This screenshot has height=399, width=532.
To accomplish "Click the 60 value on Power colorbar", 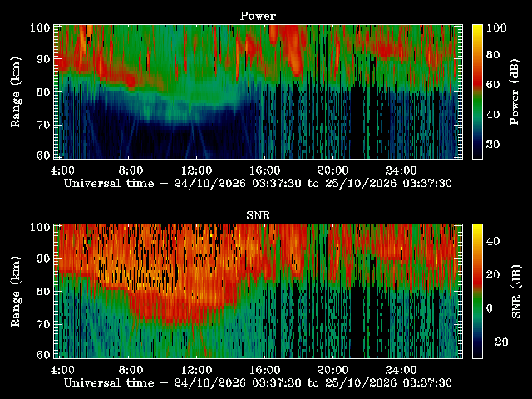I will 493,85.
